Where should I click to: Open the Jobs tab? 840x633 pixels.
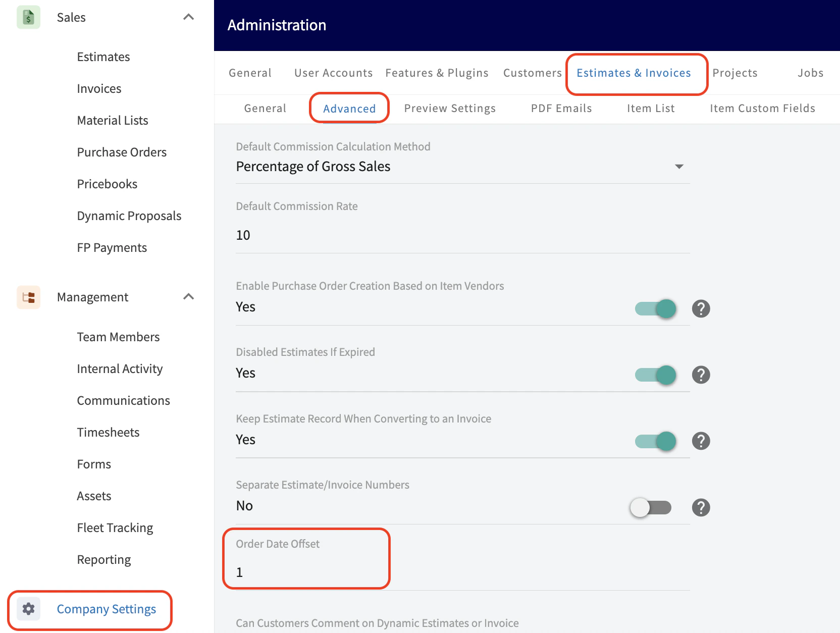(810, 73)
